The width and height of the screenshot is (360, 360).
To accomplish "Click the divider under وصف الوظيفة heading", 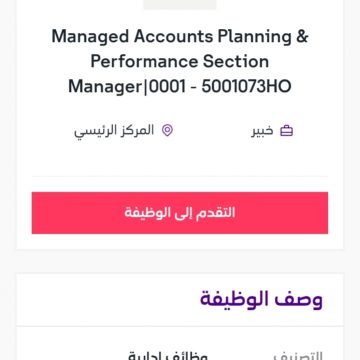I will click(x=180, y=326).
